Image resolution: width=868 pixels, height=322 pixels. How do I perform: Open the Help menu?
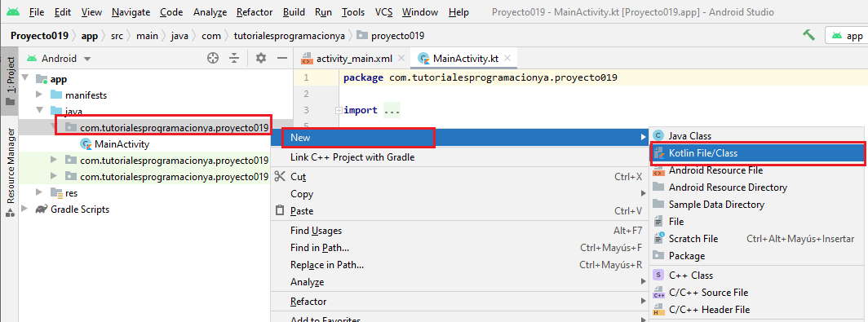click(x=458, y=11)
